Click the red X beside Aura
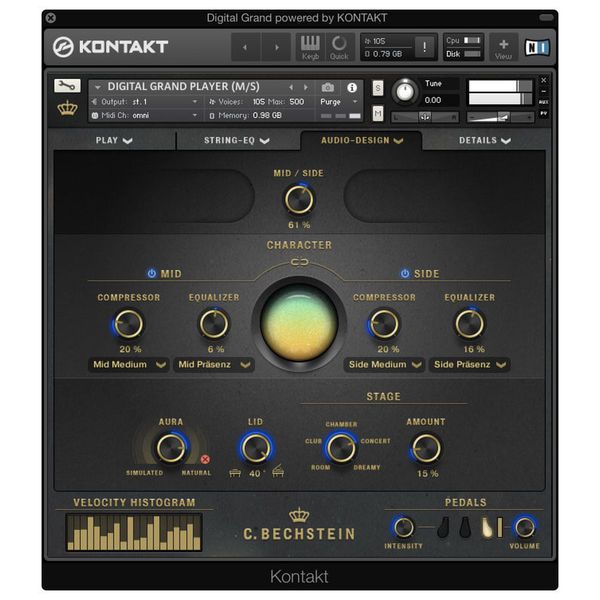The width and height of the screenshot is (600, 600). tap(206, 460)
